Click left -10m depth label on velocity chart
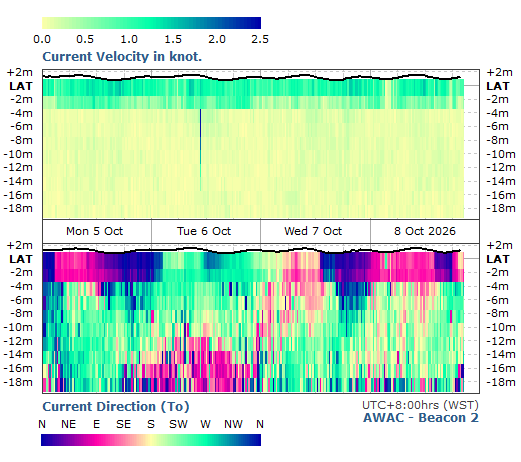The width and height of the screenshot is (521, 462). (x=18, y=154)
